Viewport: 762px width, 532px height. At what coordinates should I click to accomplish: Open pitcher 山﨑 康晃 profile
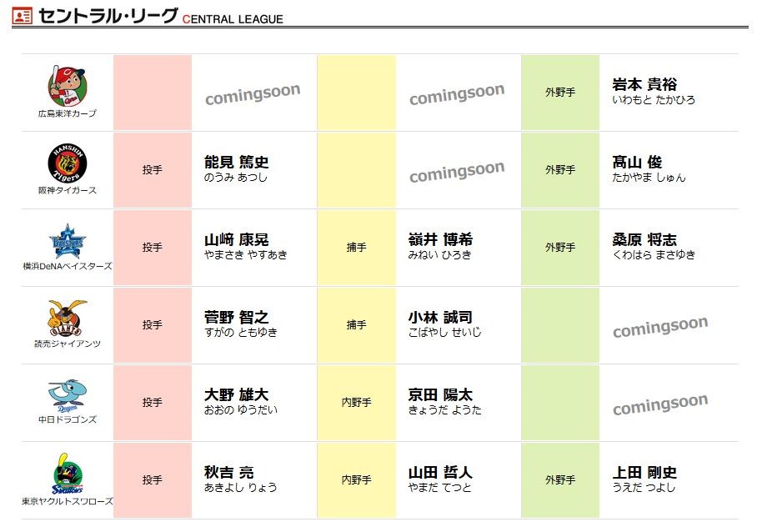pyautogui.click(x=236, y=239)
